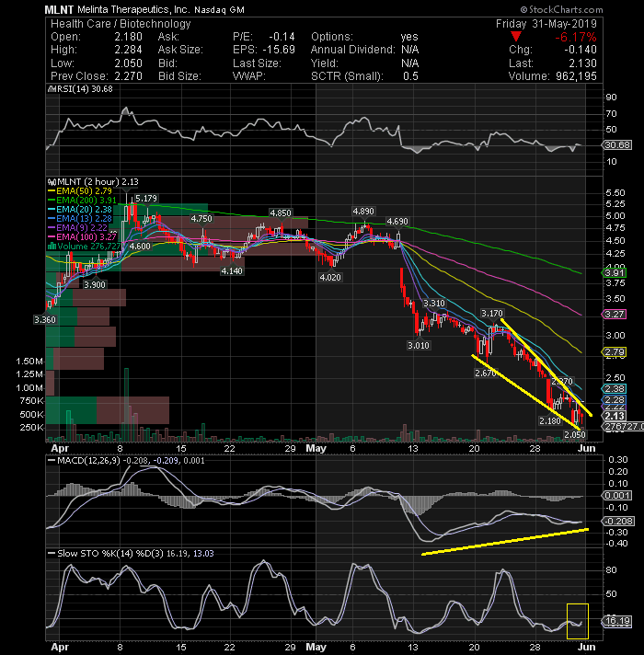Click the Friday 31-May-2019 date

pyautogui.click(x=546, y=24)
